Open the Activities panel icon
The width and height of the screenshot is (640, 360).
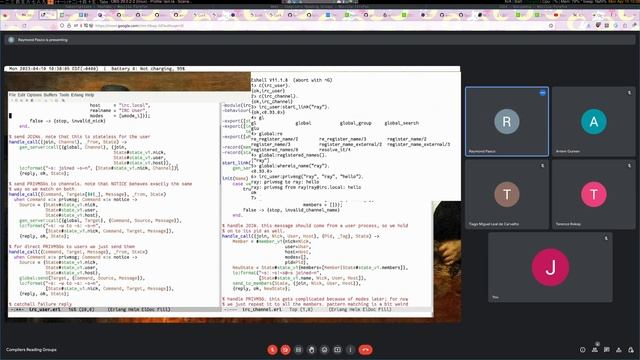(x=619, y=350)
